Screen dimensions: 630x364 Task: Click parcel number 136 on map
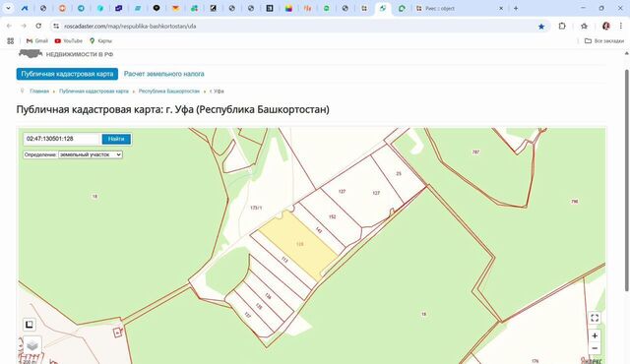click(268, 296)
